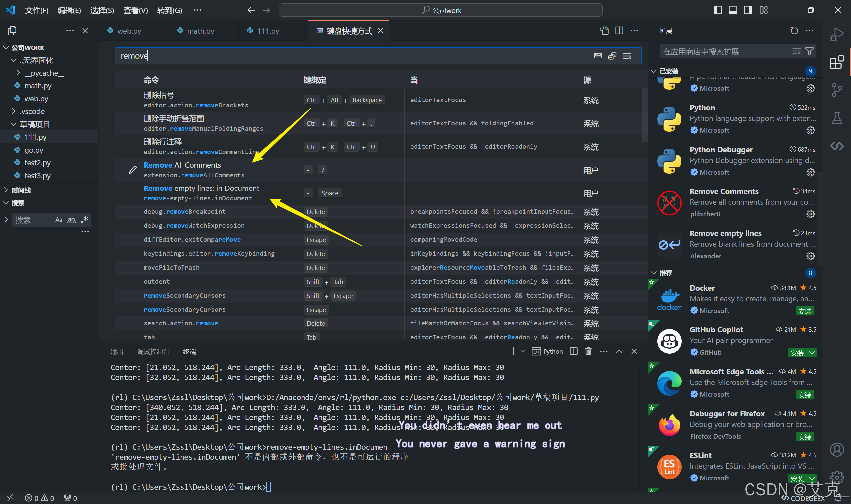Switch to the math.py editor tab

click(x=200, y=31)
